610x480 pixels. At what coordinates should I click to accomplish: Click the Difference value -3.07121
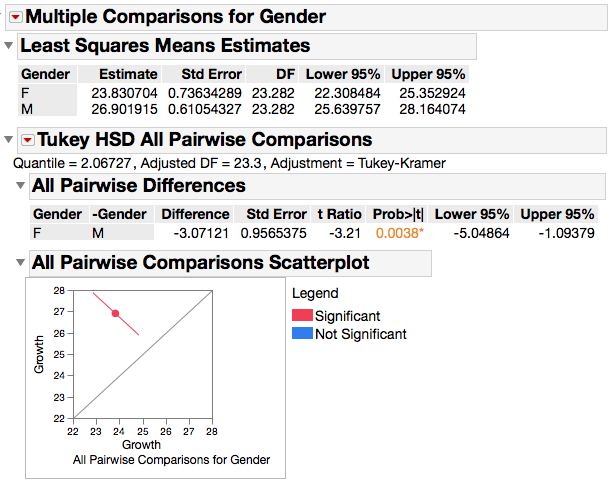coord(203,232)
